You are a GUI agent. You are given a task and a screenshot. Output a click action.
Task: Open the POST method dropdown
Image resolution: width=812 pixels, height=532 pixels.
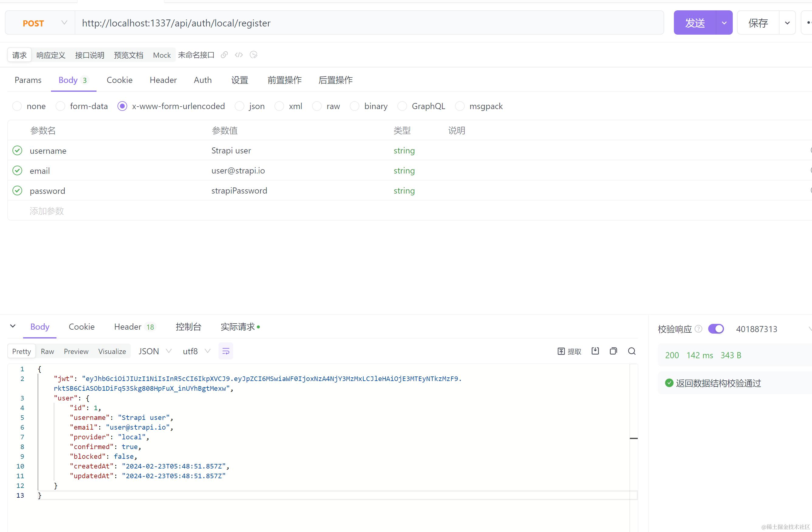(40, 23)
